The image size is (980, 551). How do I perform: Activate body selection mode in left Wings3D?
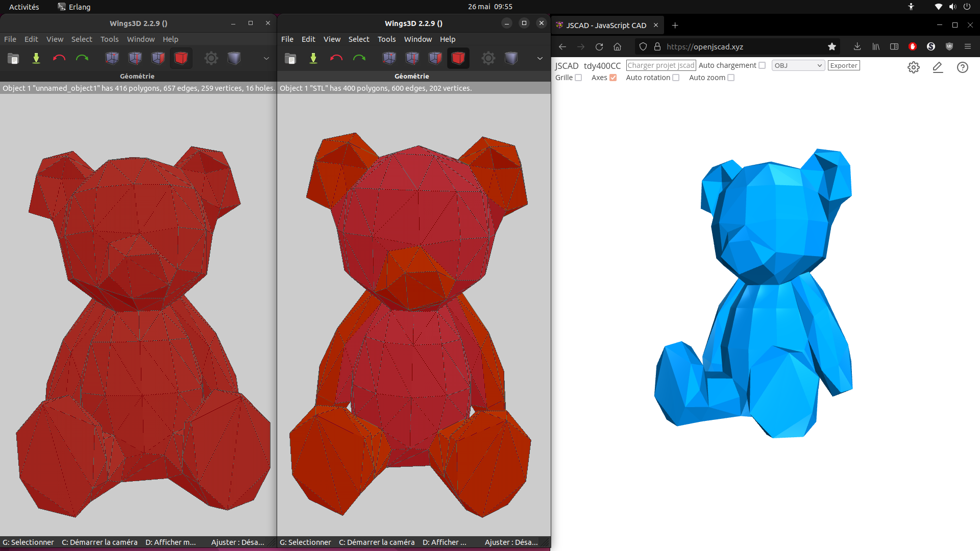tap(181, 58)
